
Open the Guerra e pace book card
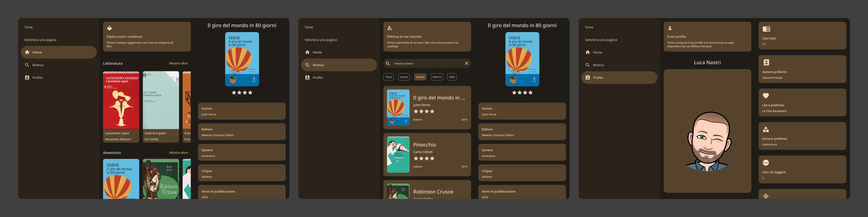pyautogui.click(x=161, y=107)
